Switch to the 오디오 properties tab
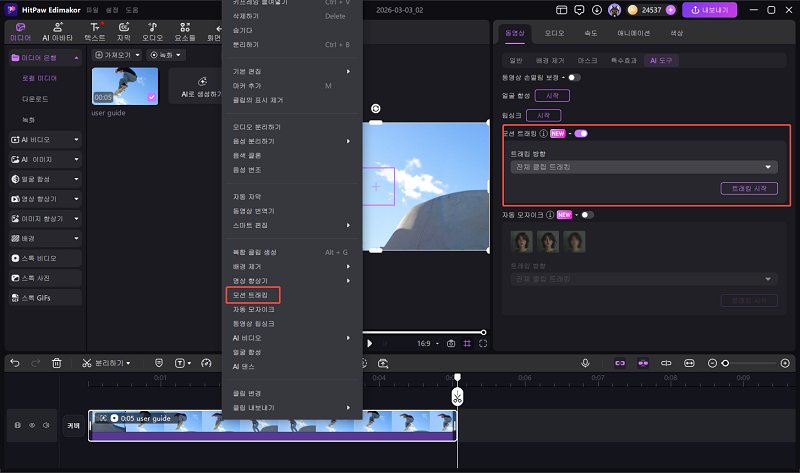800x473 pixels. pyautogui.click(x=554, y=33)
